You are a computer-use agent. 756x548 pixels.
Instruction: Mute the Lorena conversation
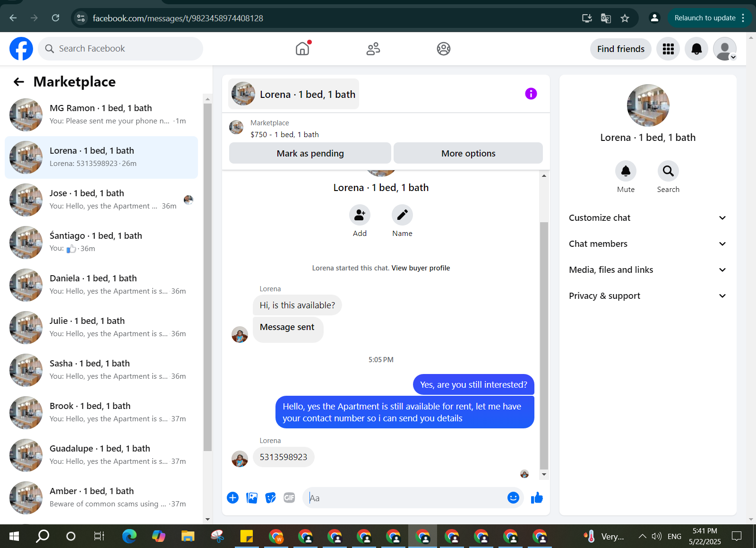[x=626, y=171]
